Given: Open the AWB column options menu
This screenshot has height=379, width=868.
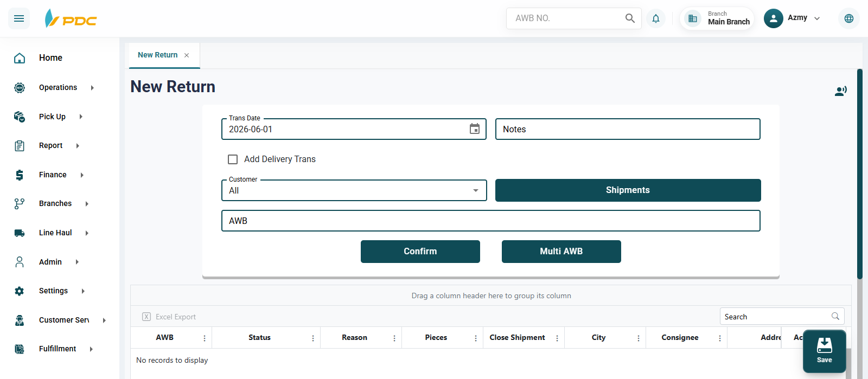Looking at the screenshot, I should [205, 338].
